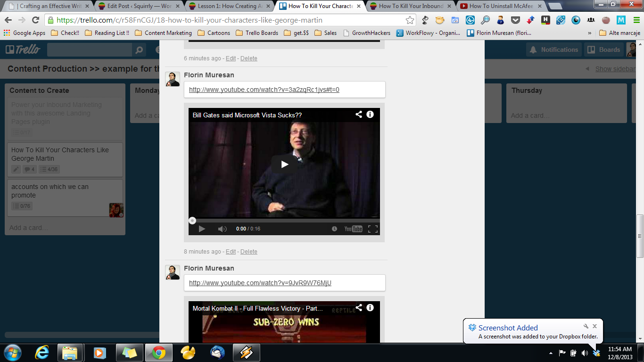
Task: Open info icon on Bill Gates video
Action: (370, 115)
